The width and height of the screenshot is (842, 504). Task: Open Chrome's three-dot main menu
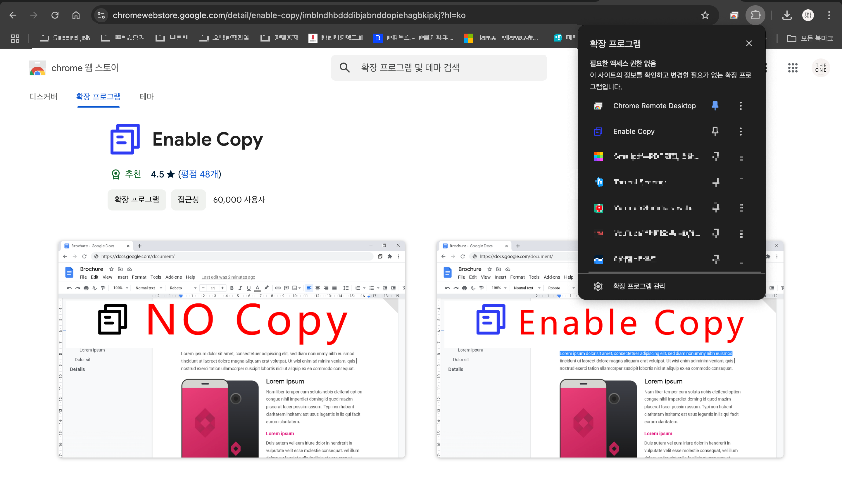(829, 15)
